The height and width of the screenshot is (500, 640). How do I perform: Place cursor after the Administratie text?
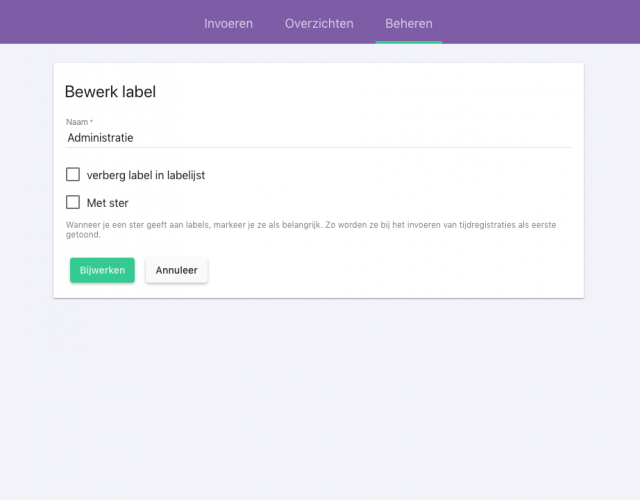coord(134,138)
